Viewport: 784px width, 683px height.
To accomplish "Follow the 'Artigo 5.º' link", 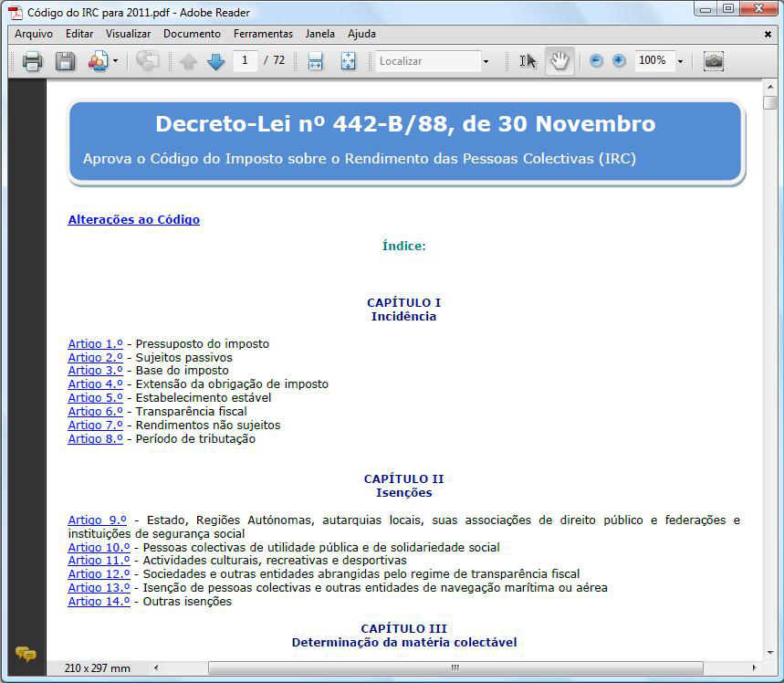I will [x=95, y=398].
